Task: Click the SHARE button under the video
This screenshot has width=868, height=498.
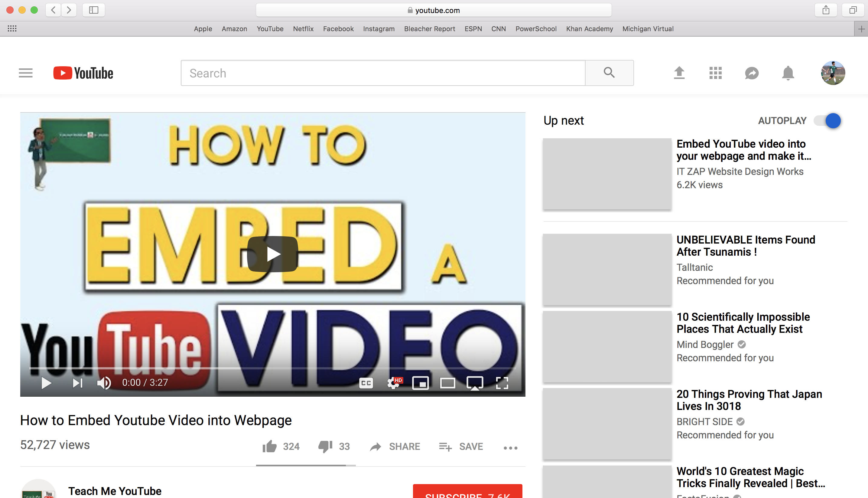Action: click(x=395, y=446)
